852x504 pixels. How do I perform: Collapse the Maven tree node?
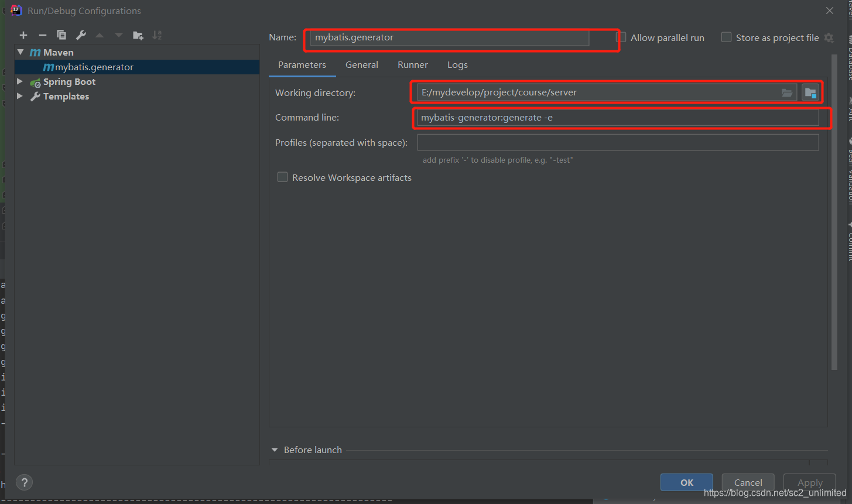click(x=20, y=52)
